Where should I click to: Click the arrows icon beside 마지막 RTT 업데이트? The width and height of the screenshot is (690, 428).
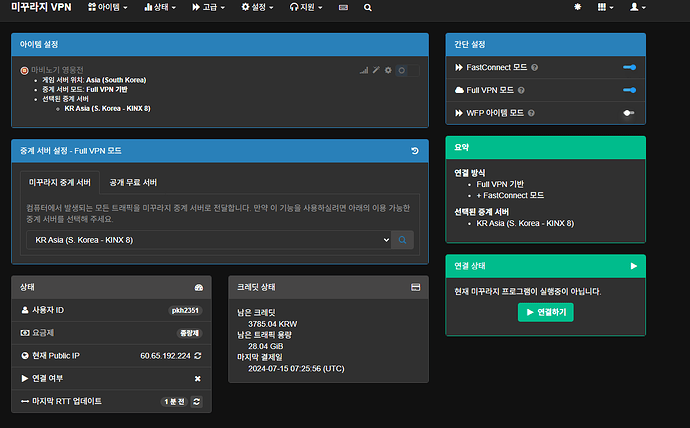pos(25,401)
